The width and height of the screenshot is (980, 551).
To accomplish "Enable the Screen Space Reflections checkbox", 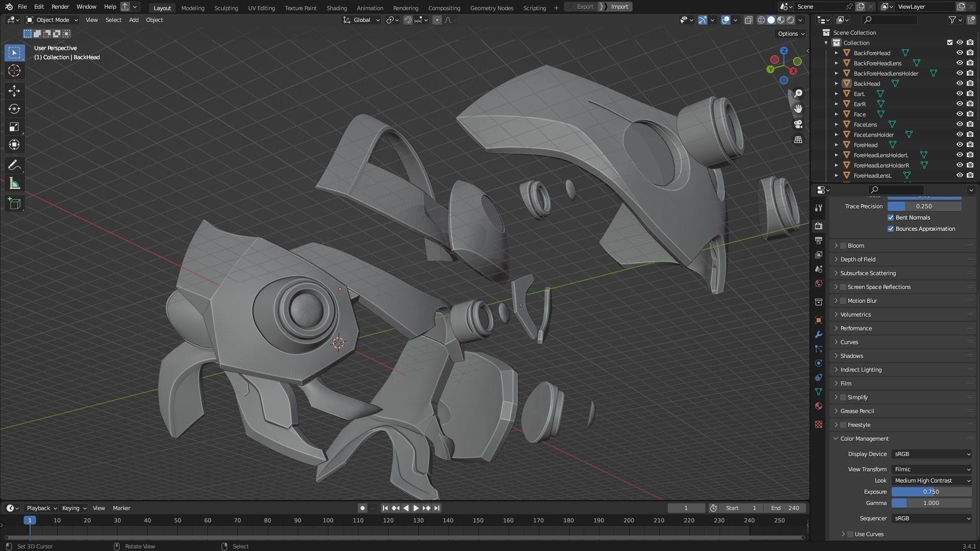I will point(843,287).
